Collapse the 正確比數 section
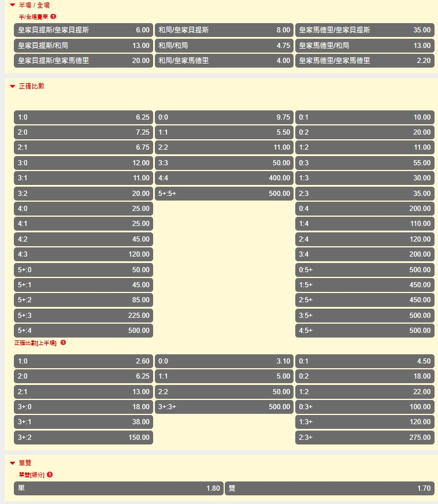 coord(13,86)
